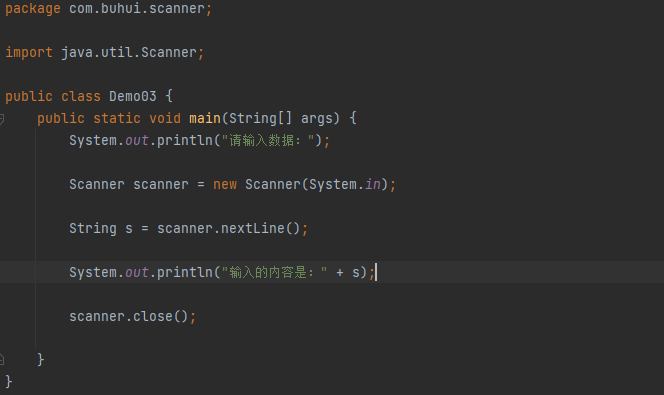Viewport: 664px width, 395px height.
Task: Collapse the main method fold marker
Action: [x=2, y=119]
